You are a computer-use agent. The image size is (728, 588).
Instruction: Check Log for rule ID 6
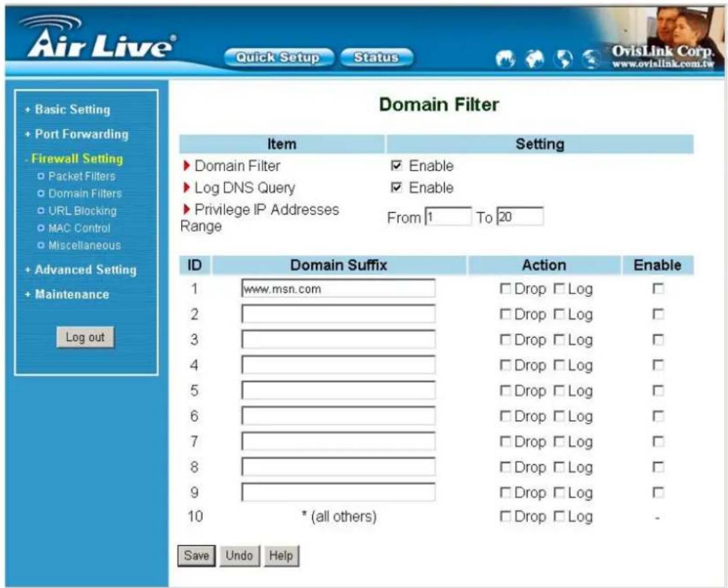559,416
